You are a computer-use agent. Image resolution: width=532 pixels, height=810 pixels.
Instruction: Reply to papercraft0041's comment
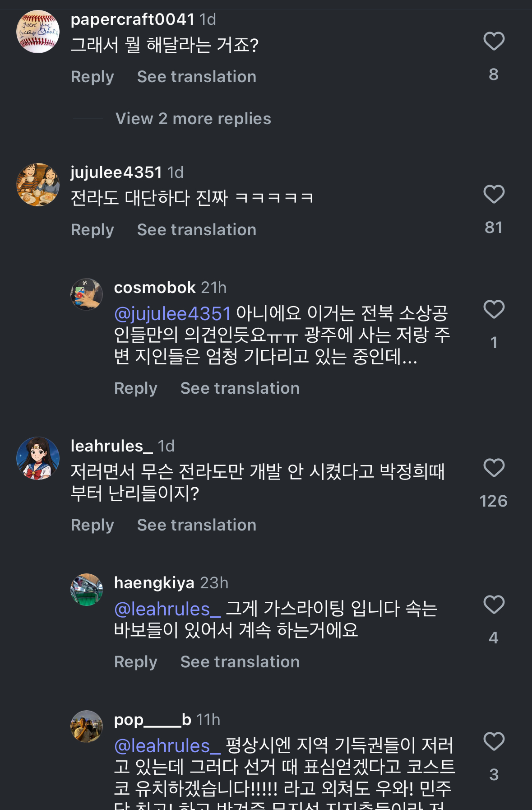click(93, 77)
